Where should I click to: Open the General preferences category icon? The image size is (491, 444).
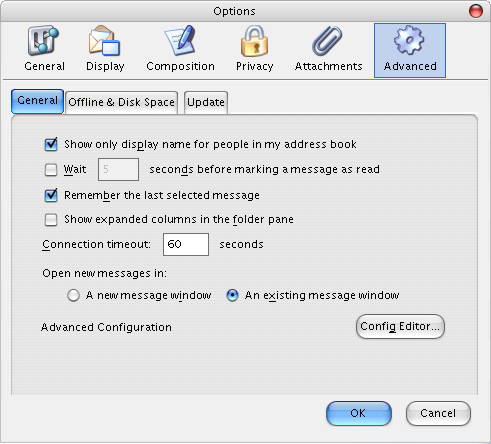(x=44, y=41)
